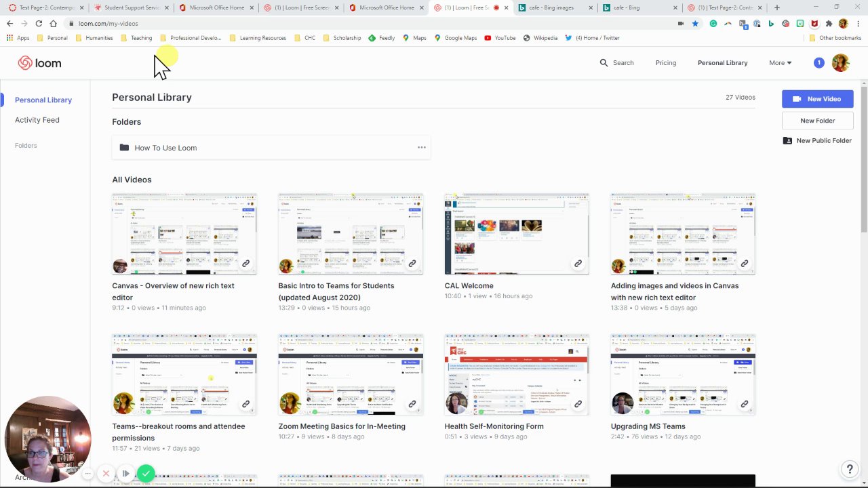Reload the browser page
Viewport: 868px width, 488px height.
tap(39, 23)
